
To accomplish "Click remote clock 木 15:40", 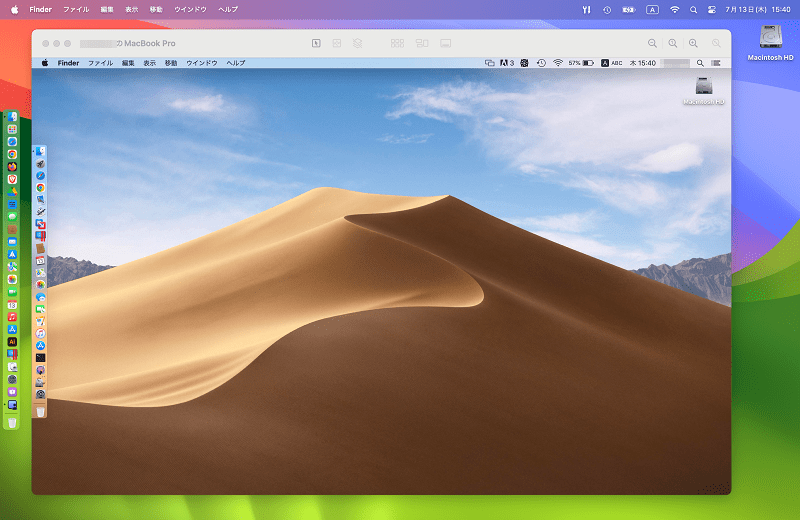I will (643, 63).
